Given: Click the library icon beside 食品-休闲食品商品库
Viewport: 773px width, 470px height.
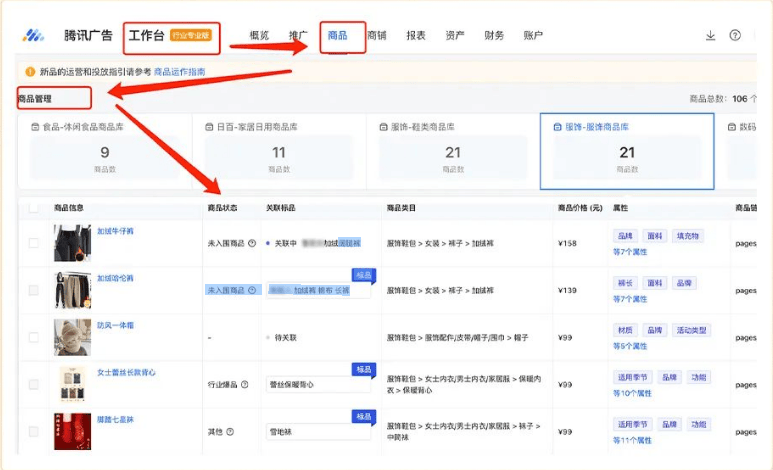Looking at the screenshot, I should point(35,127).
